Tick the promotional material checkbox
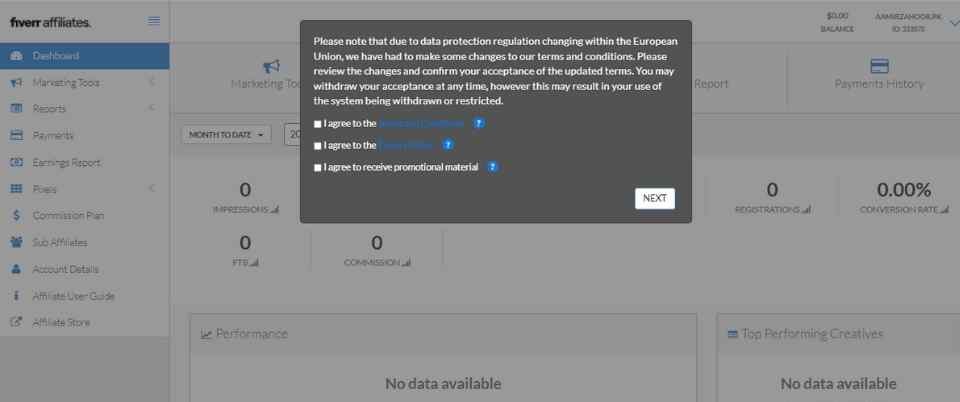960x402 pixels. pos(317,168)
